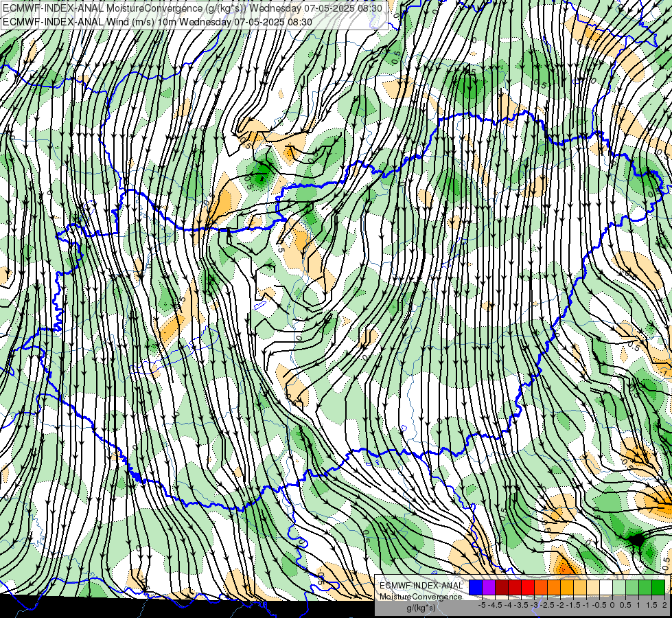Screen dimensions: 672x618
Task: Select legend swatch between -3.5 and -3
Action: (x=528, y=587)
